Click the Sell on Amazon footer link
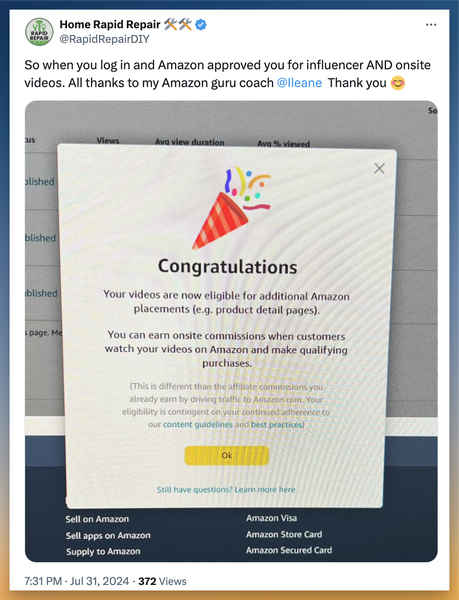This screenshot has width=459, height=600. click(97, 519)
